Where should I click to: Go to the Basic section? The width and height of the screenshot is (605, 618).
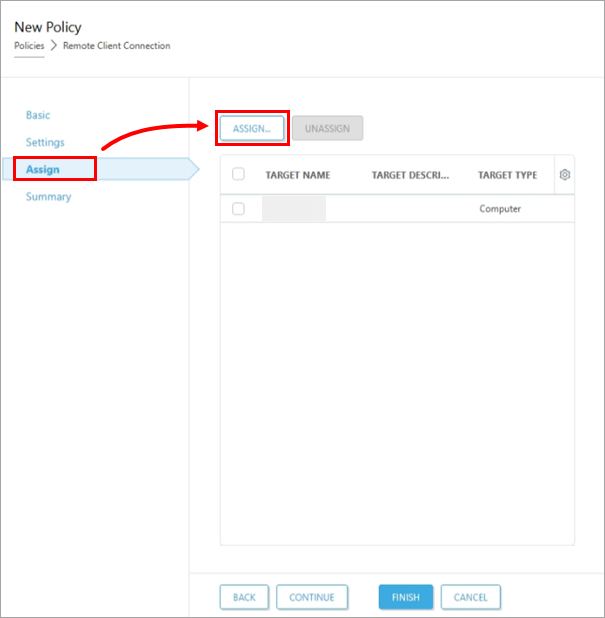tap(38, 115)
